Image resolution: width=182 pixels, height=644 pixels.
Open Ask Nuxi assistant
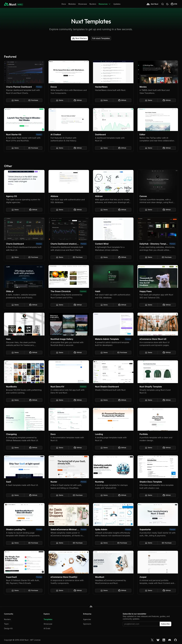pos(152,4)
